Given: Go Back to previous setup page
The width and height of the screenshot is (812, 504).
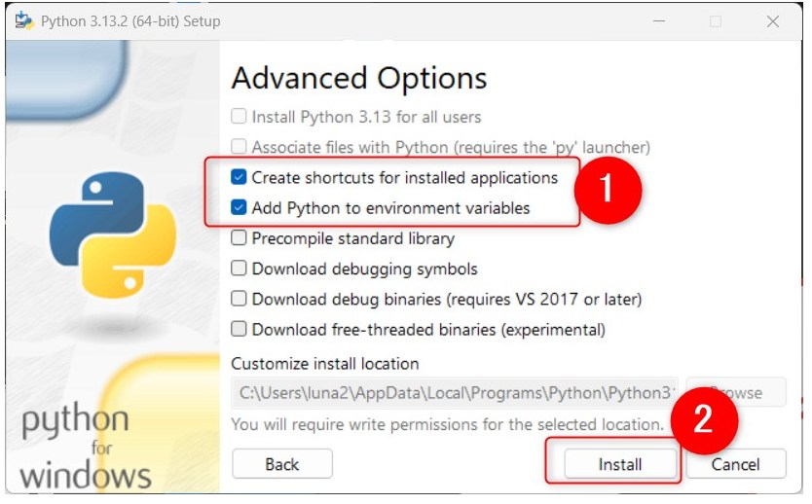Looking at the screenshot, I should pyautogui.click(x=282, y=464).
